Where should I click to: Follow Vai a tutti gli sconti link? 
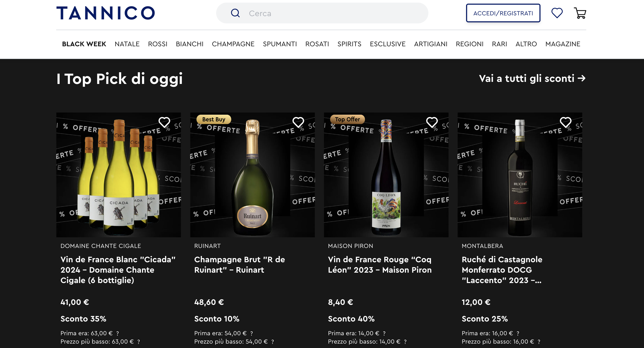(x=532, y=78)
